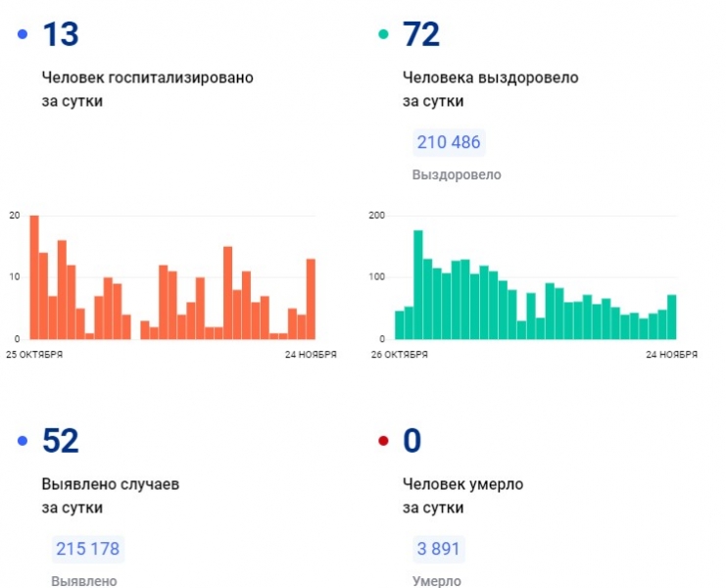Screen dimensions: 726x588
Task: Click the "Человек госпитализировано за сутки" heading
Action: (147, 88)
